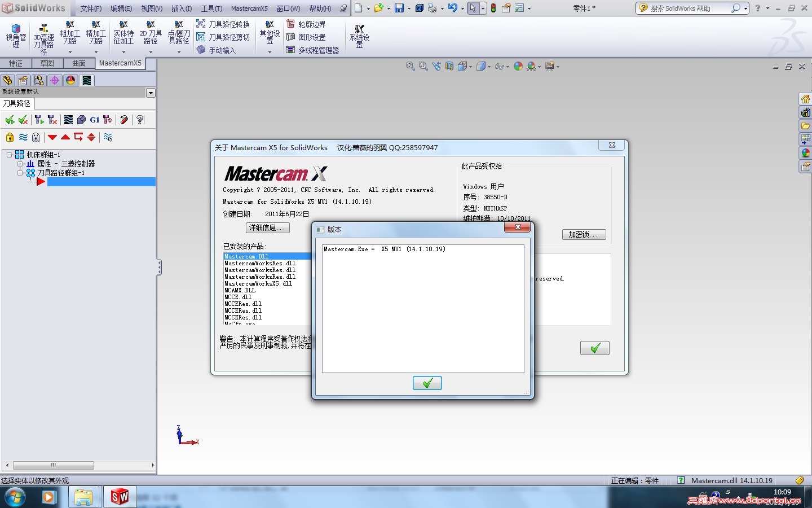Expand the 实体特征加工 dropdown arrow
Viewport: 812px width, 508px height.
point(123,52)
